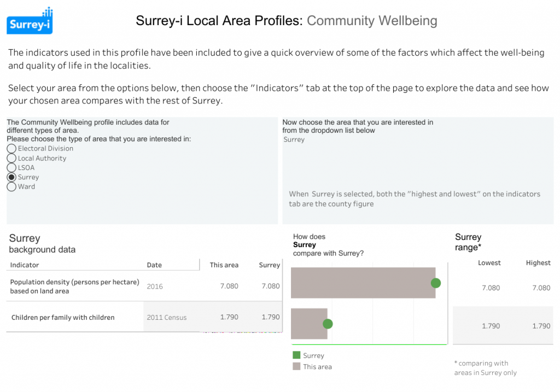The image size is (560, 392).
Task: Select the Electoral Division radio button
Action: click(11, 149)
